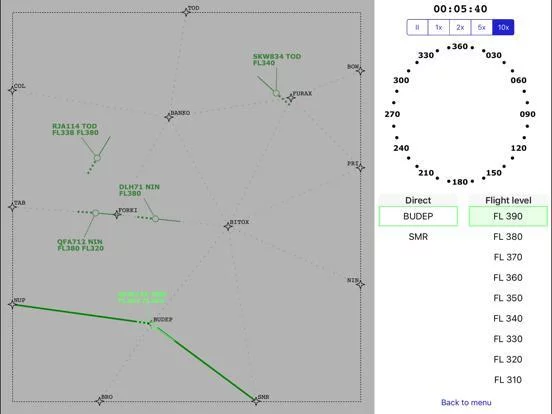Select heading 090 on compass dial
Image resolution: width=552 pixels, height=414 pixels.
tap(527, 114)
